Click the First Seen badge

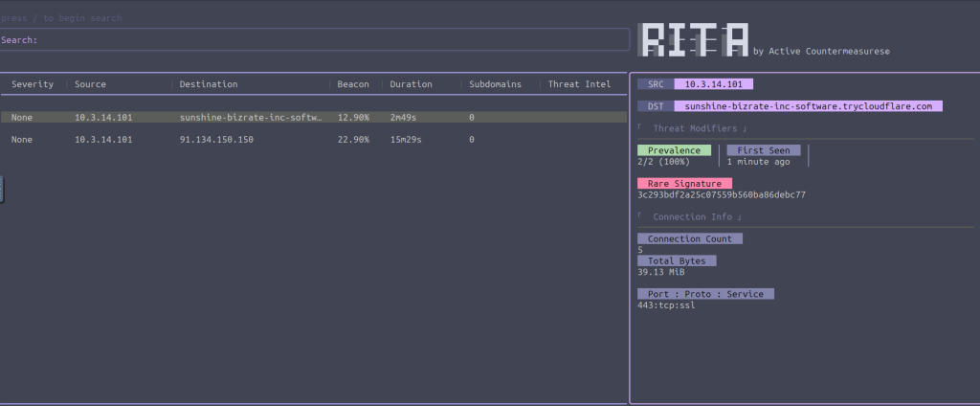click(763, 150)
